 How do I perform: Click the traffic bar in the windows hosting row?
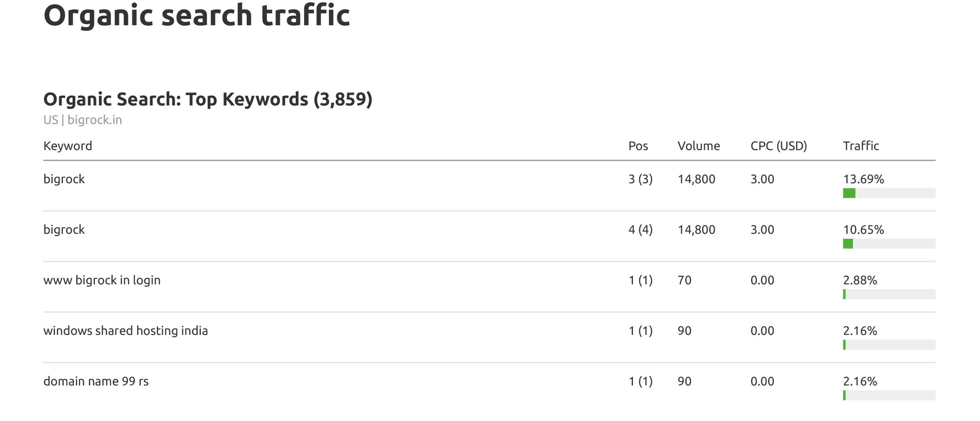tap(889, 345)
